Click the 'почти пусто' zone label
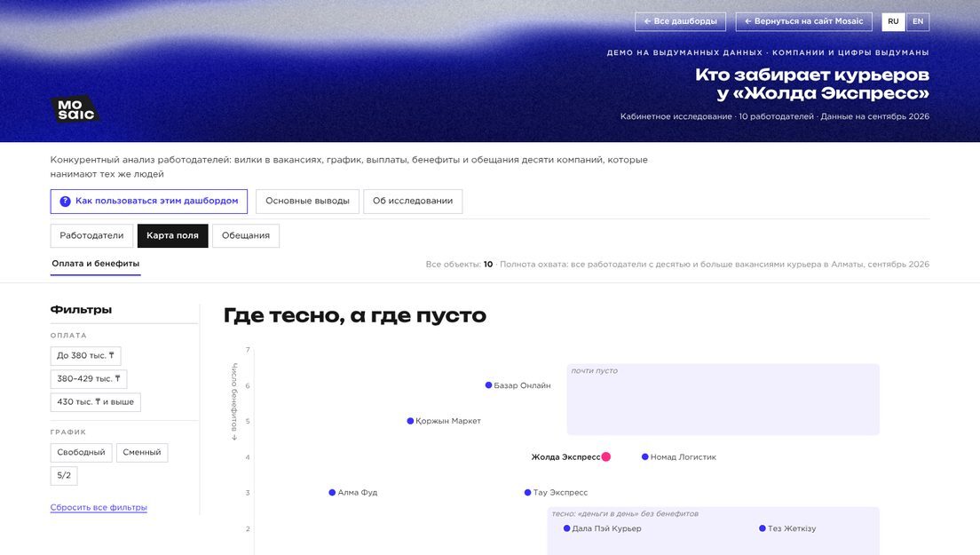The width and height of the screenshot is (980, 555). 595,370
